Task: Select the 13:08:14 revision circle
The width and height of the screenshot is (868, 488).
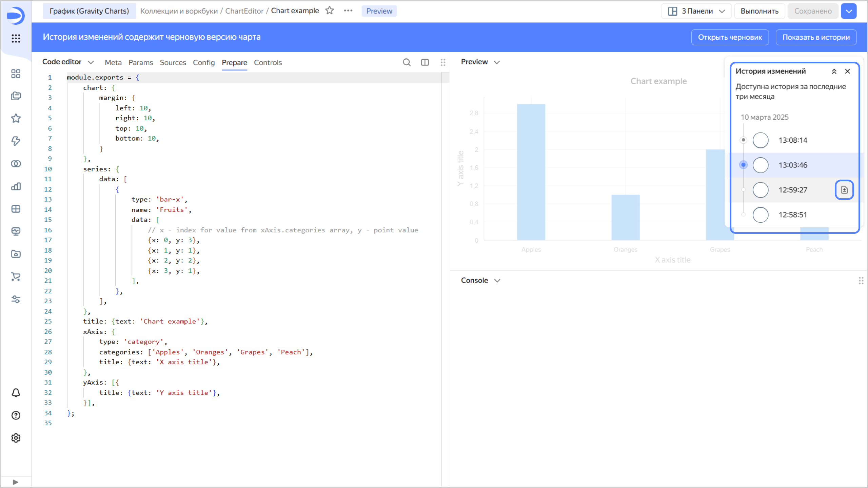Action: [x=761, y=140]
